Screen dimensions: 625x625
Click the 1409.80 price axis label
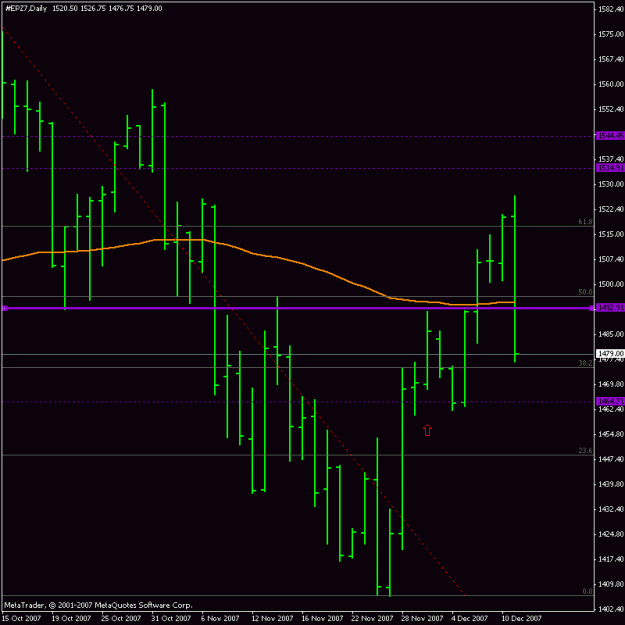(611, 584)
